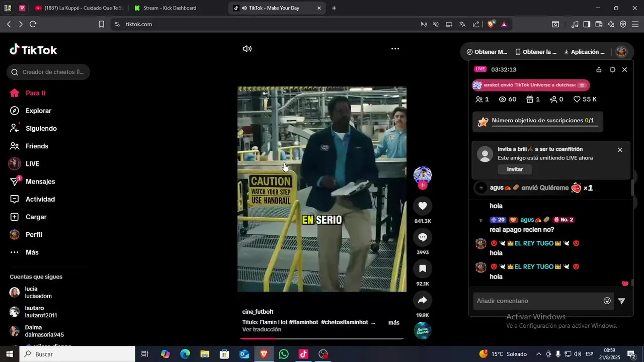644x362 pixels.
Task: Expand the Más menu
Action: coord(32,252)
